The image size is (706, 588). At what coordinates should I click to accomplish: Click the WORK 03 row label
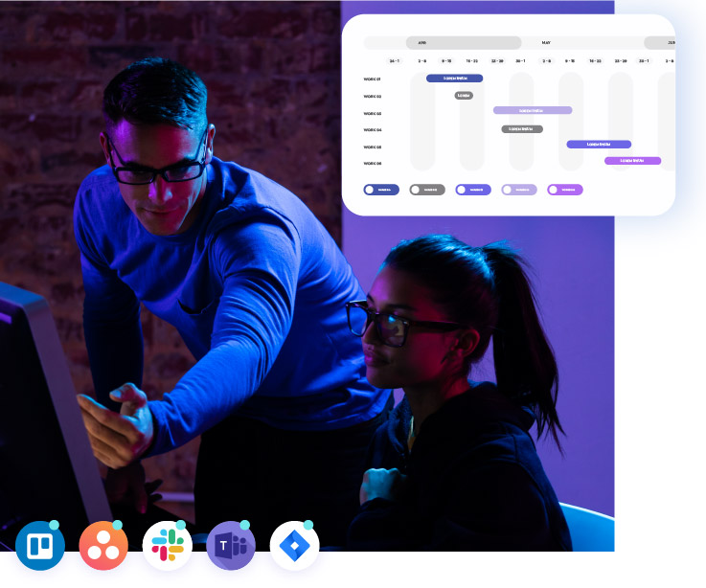point(373,113)
